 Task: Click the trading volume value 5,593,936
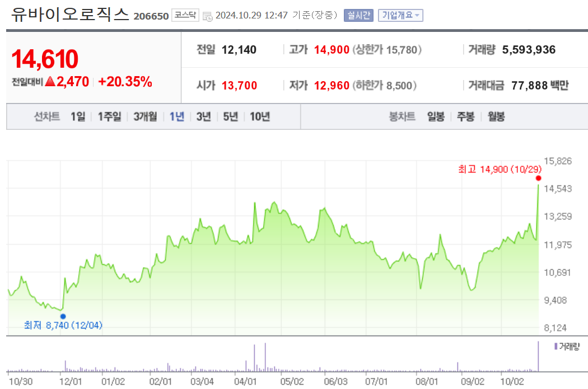(529, 49)
